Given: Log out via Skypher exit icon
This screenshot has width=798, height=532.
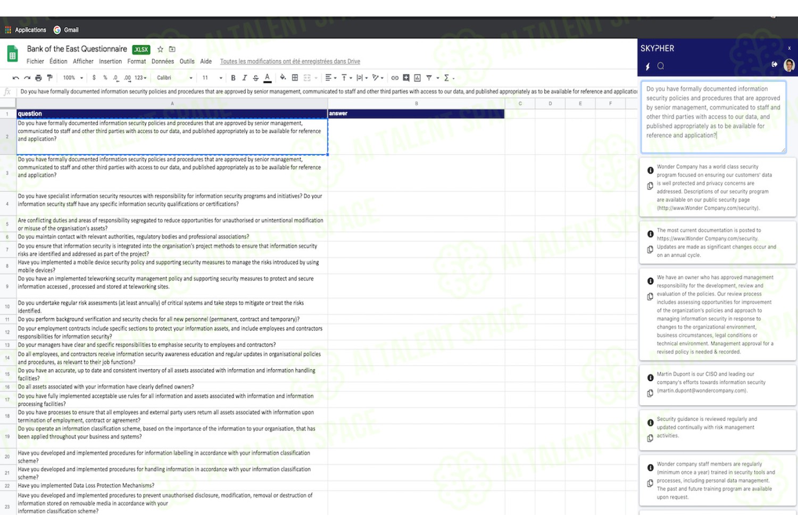Looking at the screenshot, I should pyautogui.click(x=775, y=64).
